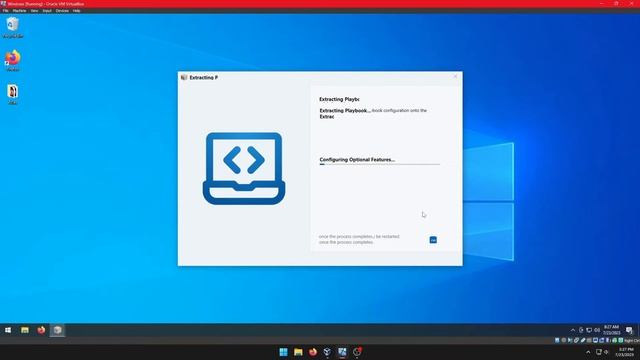Image resolution: width=640 pixels, height=360 pixels.
Task: Open the VirtualBox Machine menu
Action: 19,11
